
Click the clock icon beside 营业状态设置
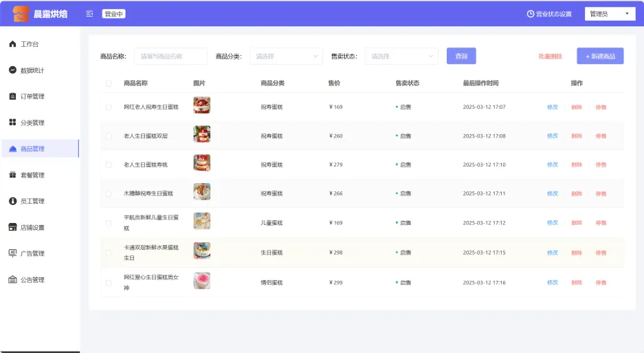coord(530,14)
